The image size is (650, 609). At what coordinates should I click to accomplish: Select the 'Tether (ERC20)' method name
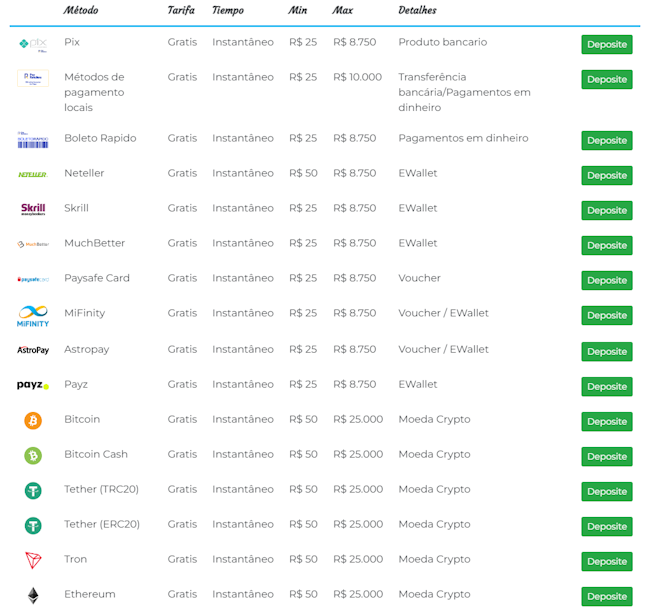[102, 524]
